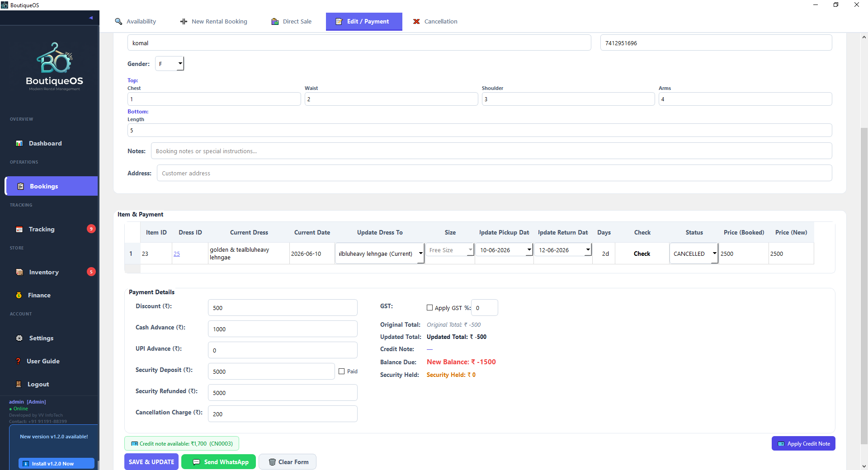The height and width of the screenshot is (470, 868).
Task: Click the Send WhatsApp button
Action: tap(218, 462)
